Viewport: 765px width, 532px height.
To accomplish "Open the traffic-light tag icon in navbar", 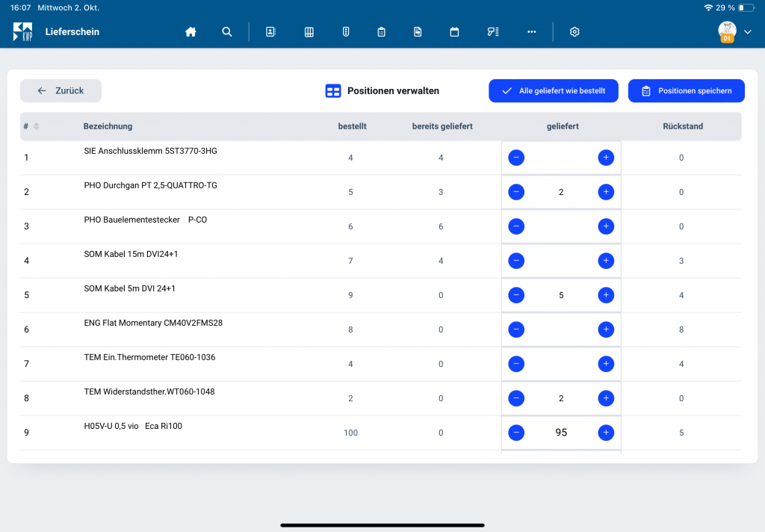I will point(346,31).
